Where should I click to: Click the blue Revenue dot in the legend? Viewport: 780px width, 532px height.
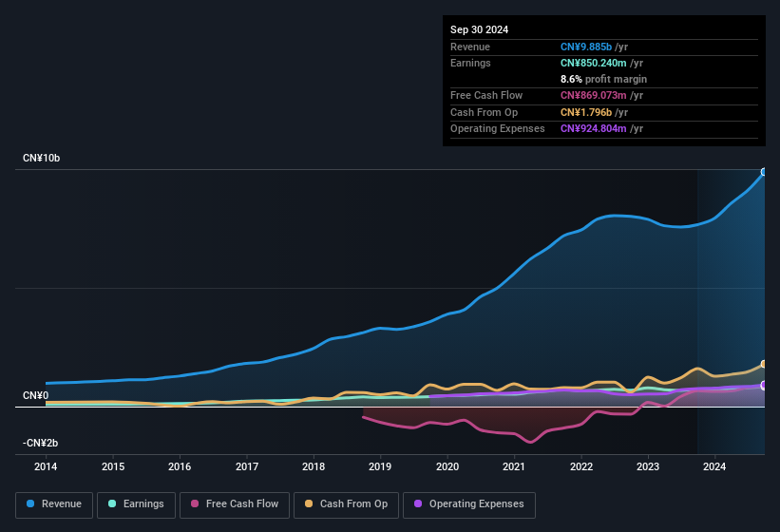(31, 504)
